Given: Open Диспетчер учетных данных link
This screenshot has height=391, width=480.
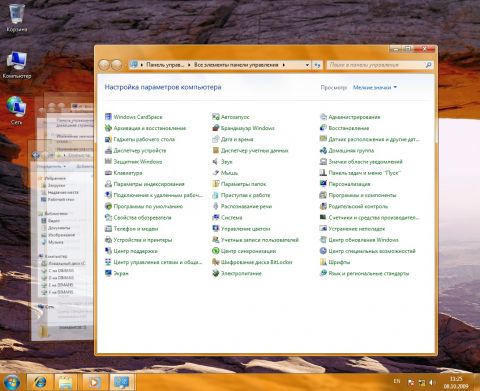Looking at the screenshot, I should point(254,151).
